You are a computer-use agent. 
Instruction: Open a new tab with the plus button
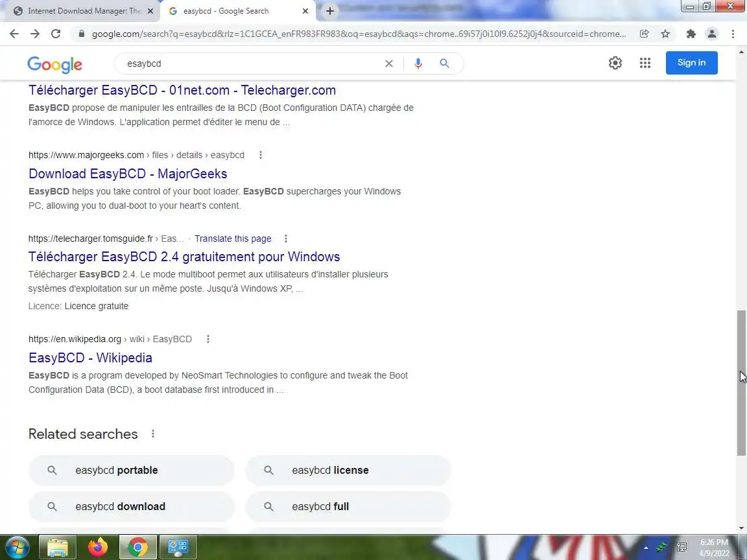329,11
